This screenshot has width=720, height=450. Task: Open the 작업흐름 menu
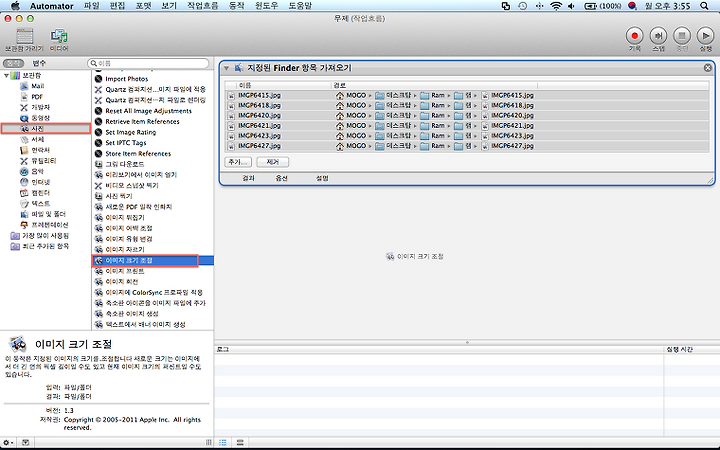pos(202,6)
